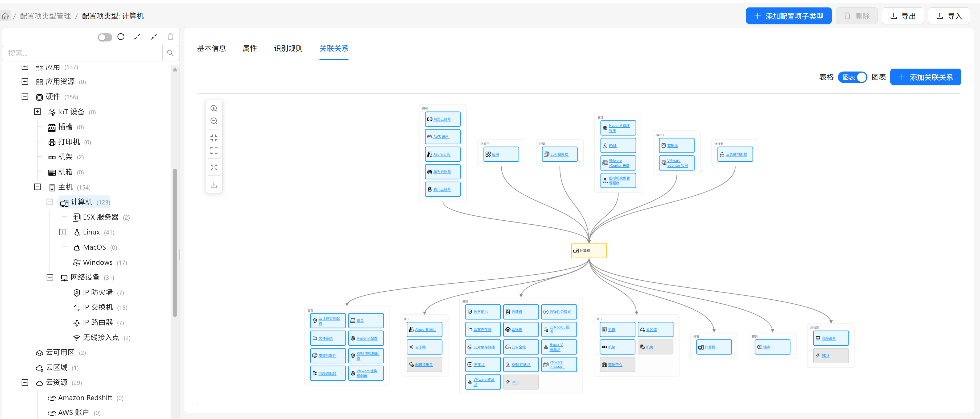Click the ESX 服务器 icon in tree
The height and width of the screenshot is (419, 980).
[76, 218]
